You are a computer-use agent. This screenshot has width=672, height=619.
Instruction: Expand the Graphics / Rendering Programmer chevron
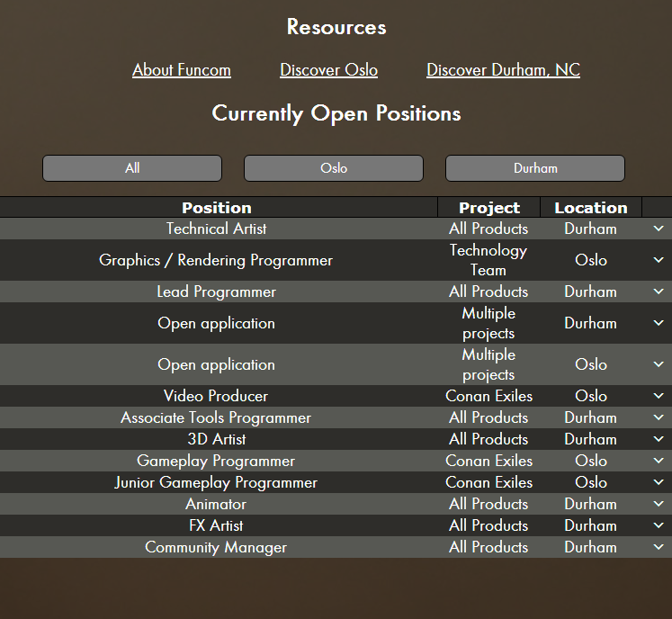pos(659,260)
